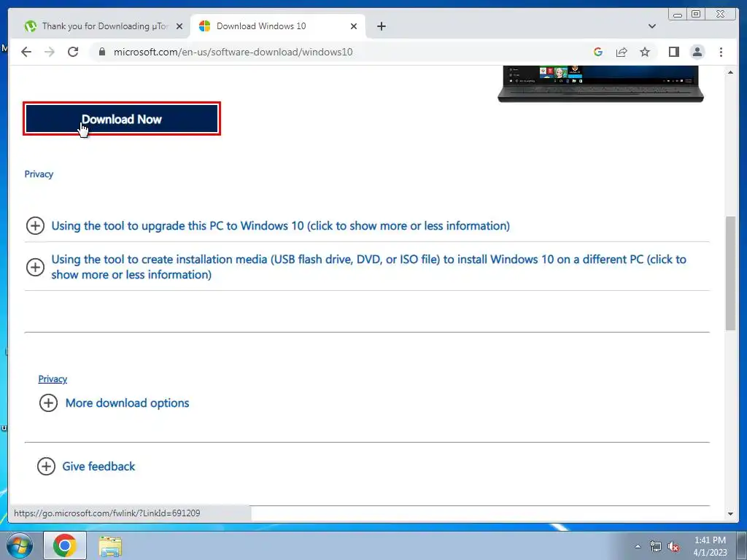This screenshot has height=560, width=747.
Task: Click the vertical scrollbar thumb
Action: click(x=730, y=273)
